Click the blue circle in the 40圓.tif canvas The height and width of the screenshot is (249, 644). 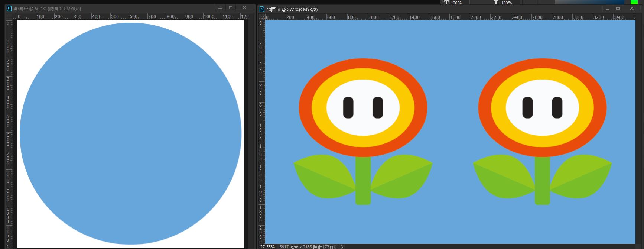(x=131, y=134)
